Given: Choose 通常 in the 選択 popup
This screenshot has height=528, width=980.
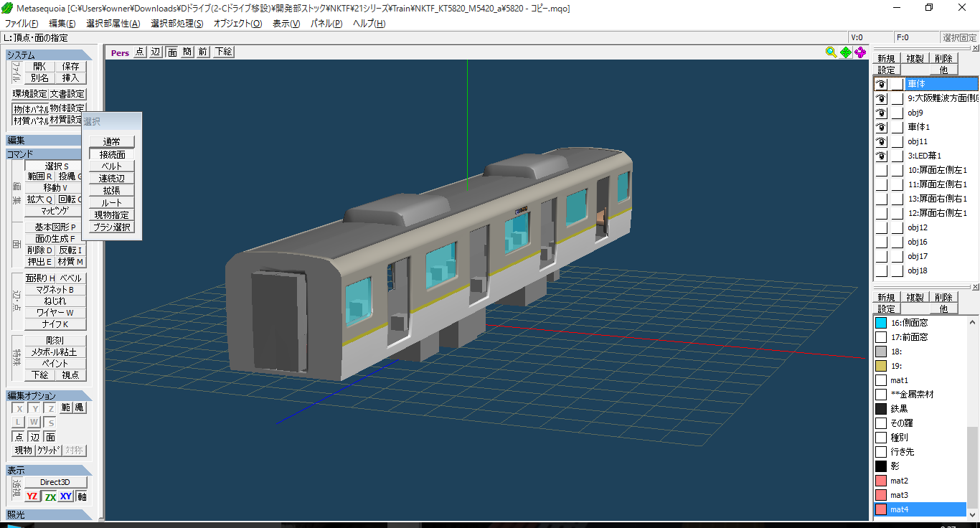Looking at the screenshot, I should (x=111, y=142).
